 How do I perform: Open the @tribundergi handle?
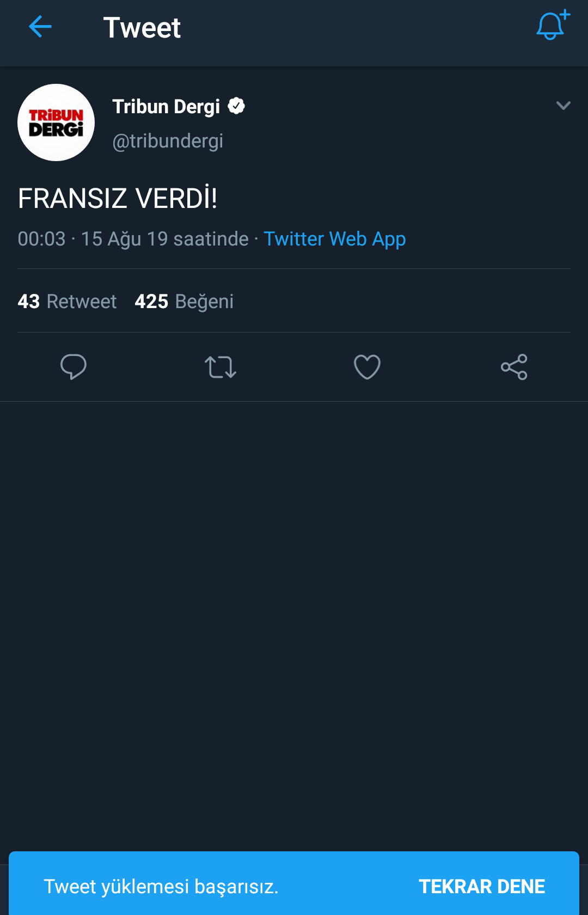[x=168, y=141]
